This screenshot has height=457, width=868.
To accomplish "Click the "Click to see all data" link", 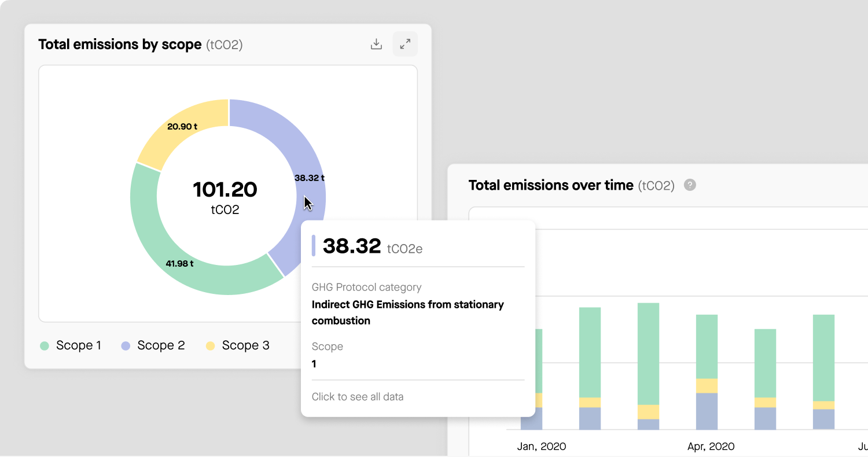I will click(x=357, y=397).
